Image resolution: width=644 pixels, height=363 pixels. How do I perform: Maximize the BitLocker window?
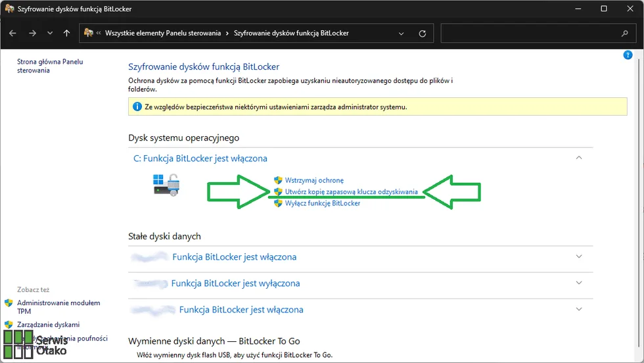(x=604, y=9)
